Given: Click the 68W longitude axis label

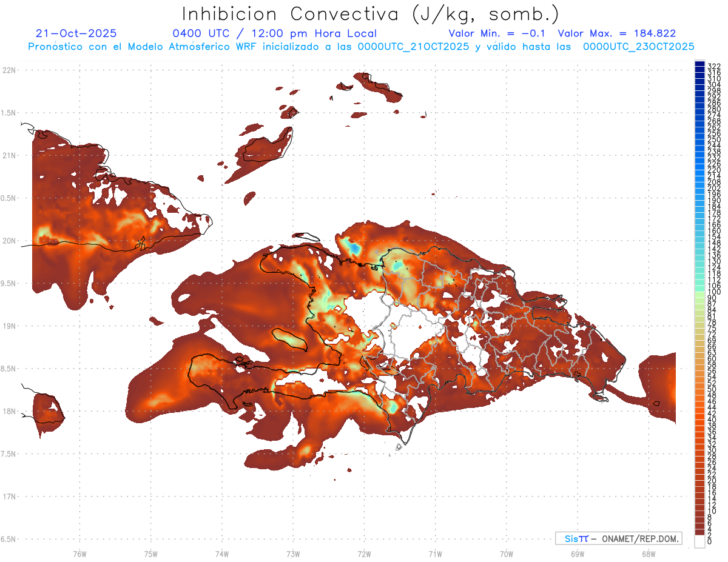Looking at the screenshot, I should point(648,554).
